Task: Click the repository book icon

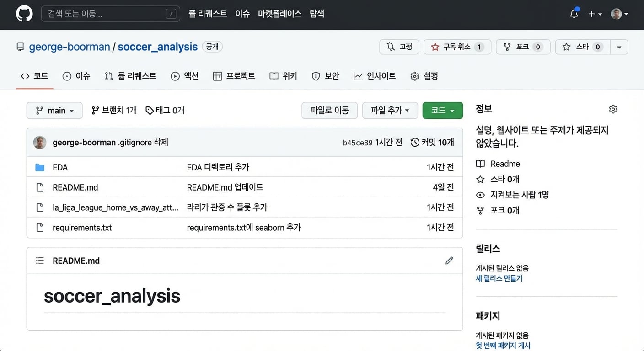Action: point(20,47)
